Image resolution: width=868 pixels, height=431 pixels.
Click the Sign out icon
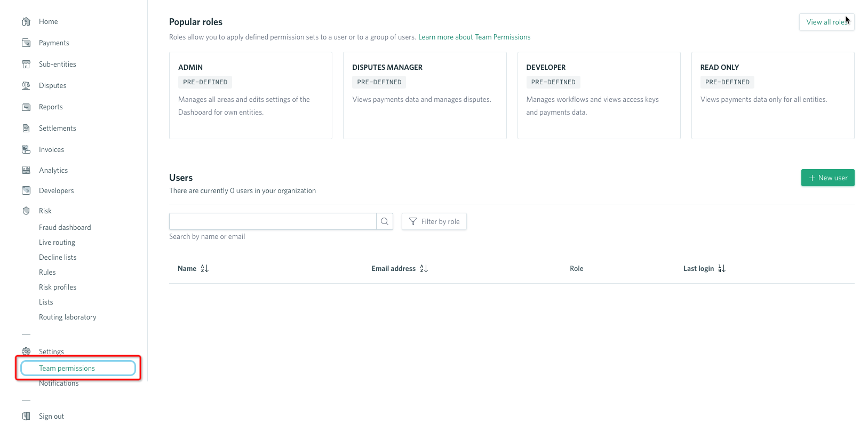(x=26, y=416)
